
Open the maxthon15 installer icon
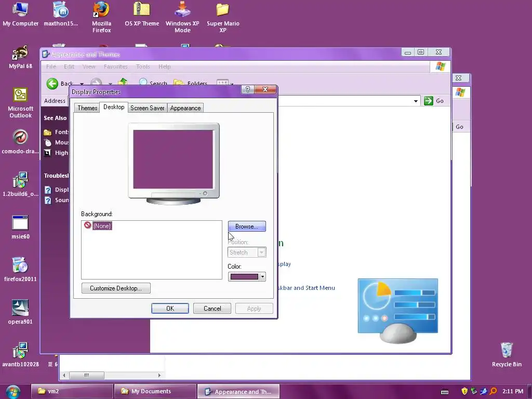click(61, 14)
